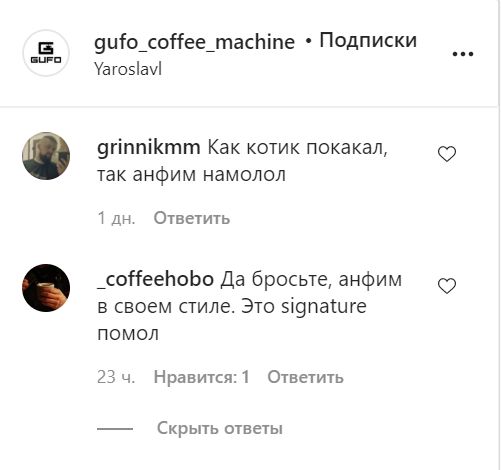The image size is (501, 470).
Task: Open _coffeehobo's avatar with the coffee cup
Action: 46,288
